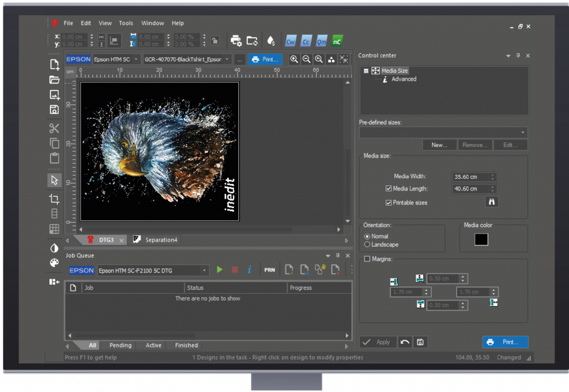Open the Epson HTM SC-F2100 printer dropdown
The image size is (569, 392).
tap(205, 270)
